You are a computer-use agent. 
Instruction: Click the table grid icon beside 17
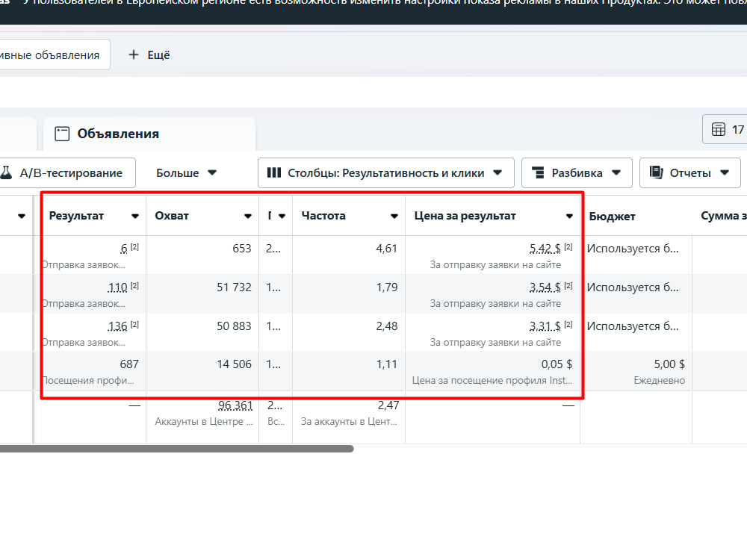(x=718, y=129)
